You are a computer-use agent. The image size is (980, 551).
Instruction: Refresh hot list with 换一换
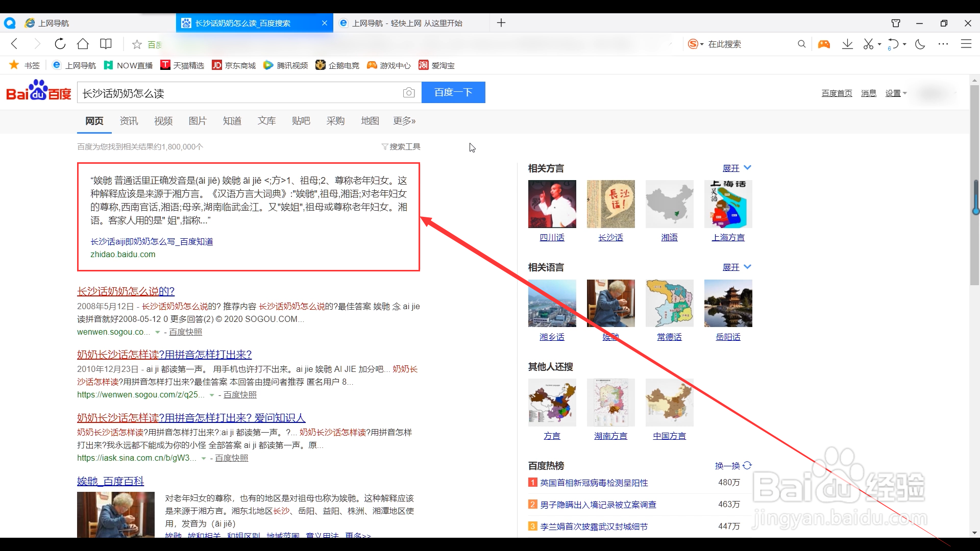(733, 465)
